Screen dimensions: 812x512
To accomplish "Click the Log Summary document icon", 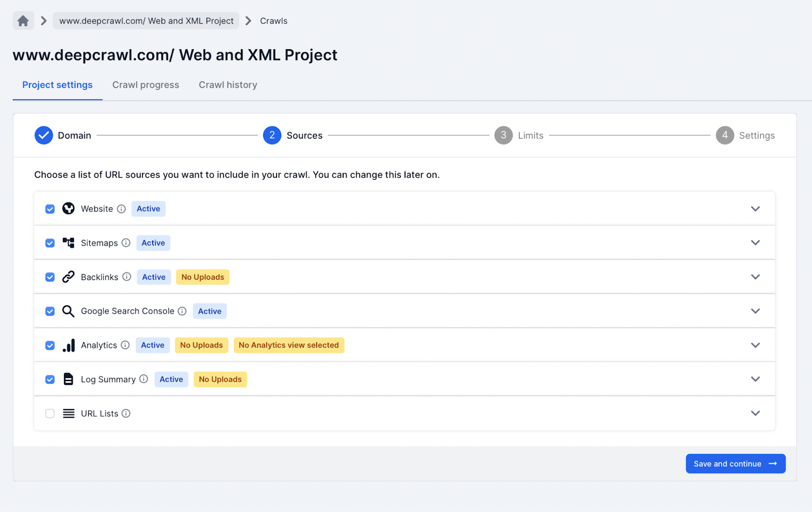I will coord(69,379).
